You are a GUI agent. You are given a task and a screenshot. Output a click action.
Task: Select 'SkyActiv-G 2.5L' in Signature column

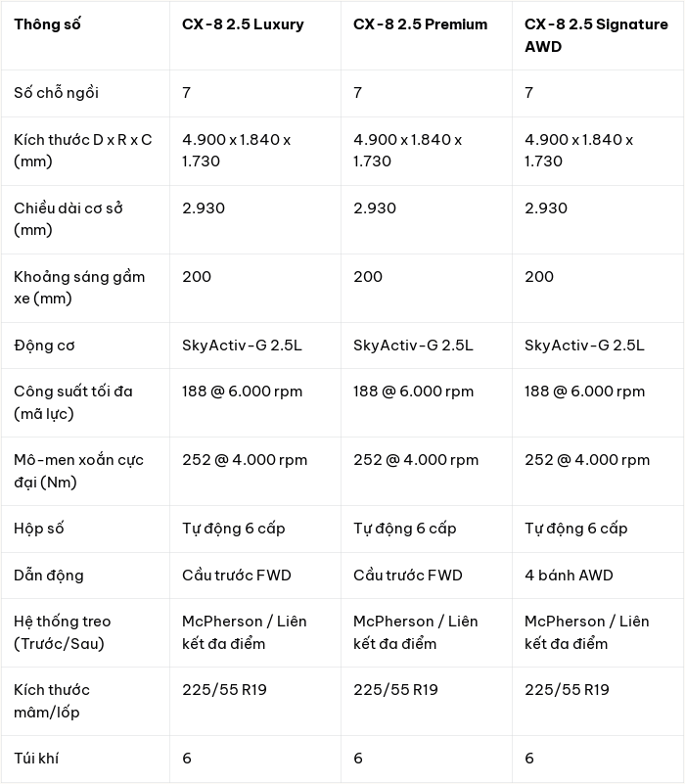[x=584, y=346]
